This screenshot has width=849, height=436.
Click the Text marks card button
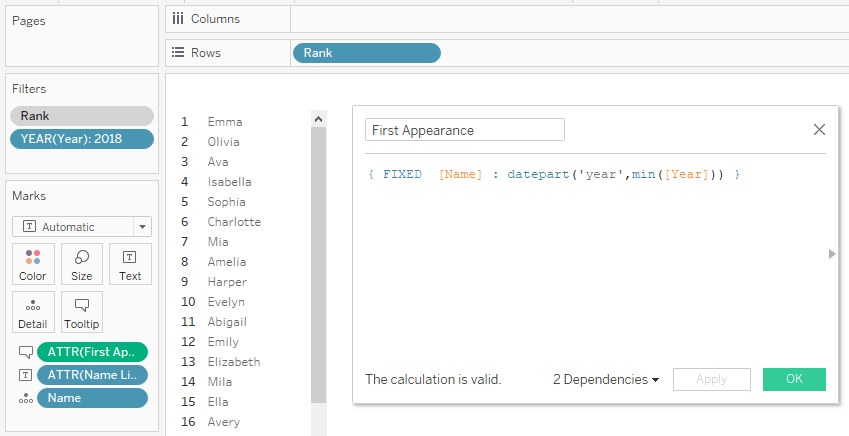[130, 264]
